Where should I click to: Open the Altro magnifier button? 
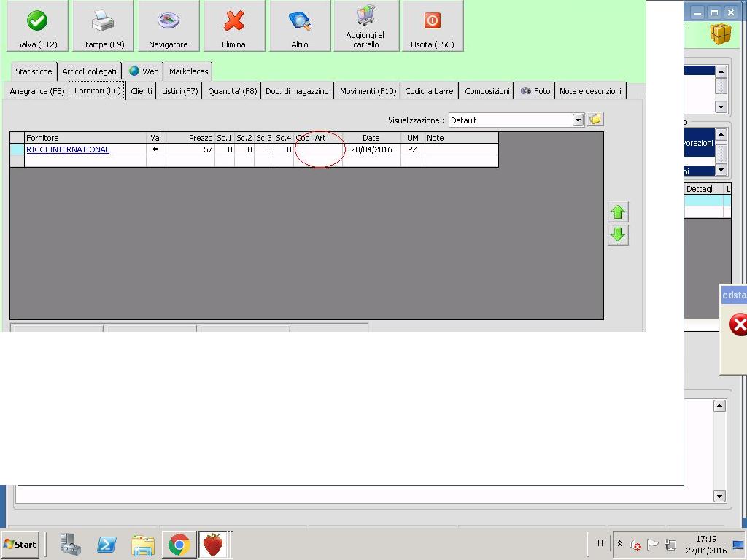pos(300,26)
